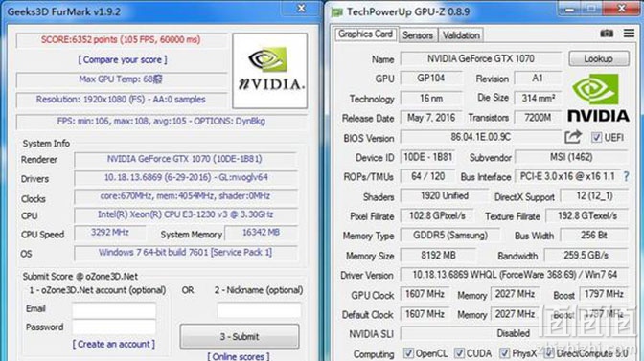Viewport: 644px width, 361px height.
Task: Click the PCI-E 3.0 x16 Bus Interface field
Action: click(567, 176)
